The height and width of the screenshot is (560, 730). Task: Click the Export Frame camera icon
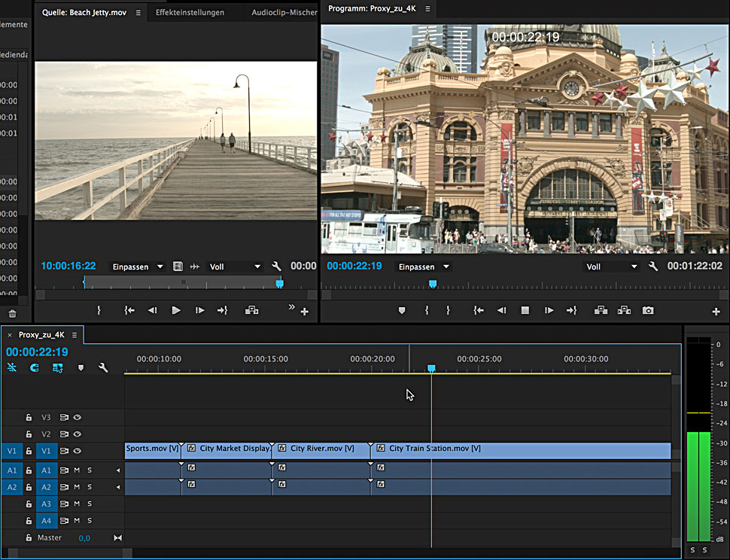coord(648,310)
